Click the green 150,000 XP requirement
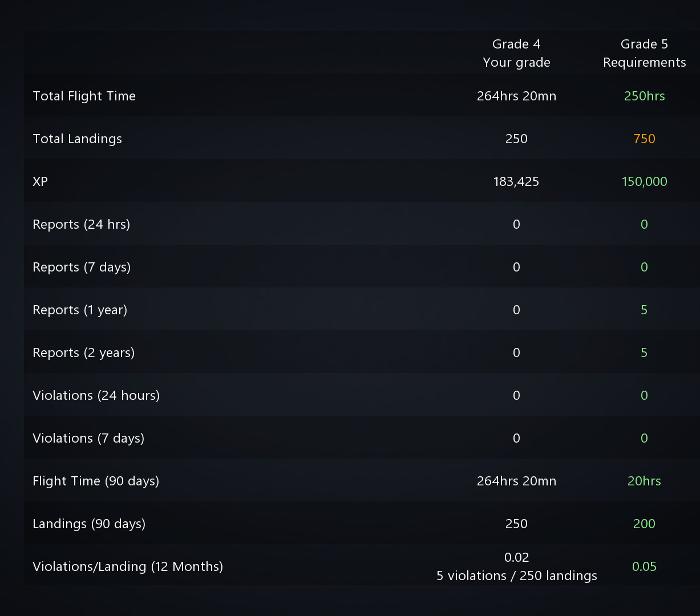700x616 pixels. click(x=644, y=181)
